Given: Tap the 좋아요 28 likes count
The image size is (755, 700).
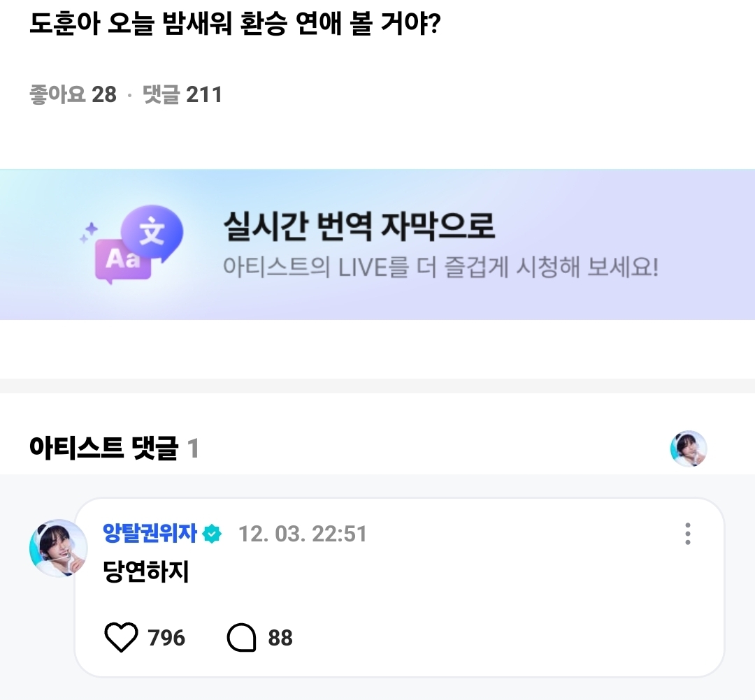Looking at the screenshot, I should 73,94.
